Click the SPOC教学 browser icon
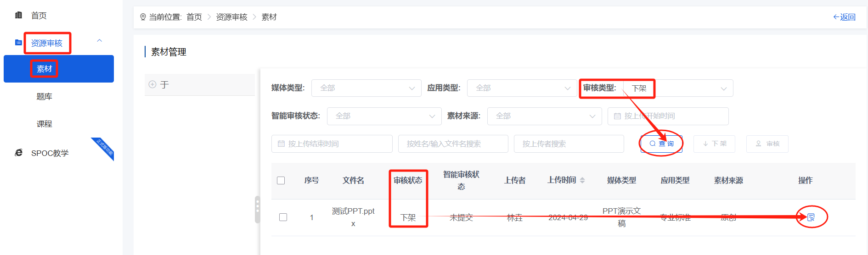 pyautogui.click(x=18, y=153)
